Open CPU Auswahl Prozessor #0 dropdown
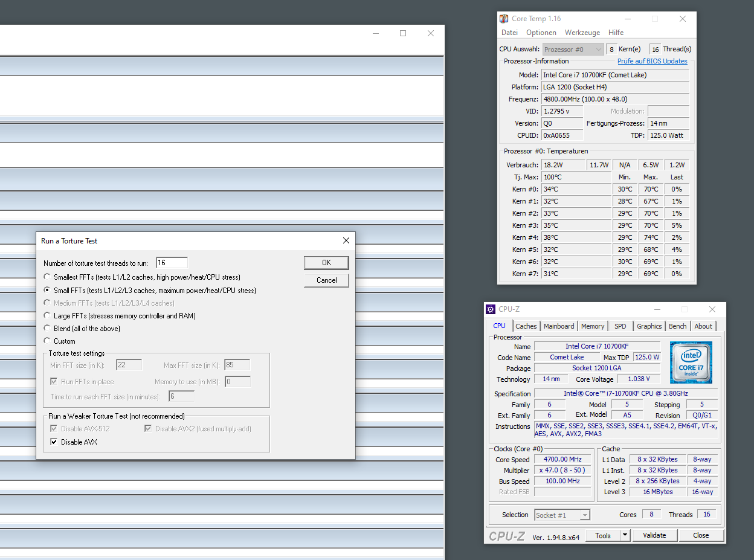The image size is (754, 560). coord(573,50)
